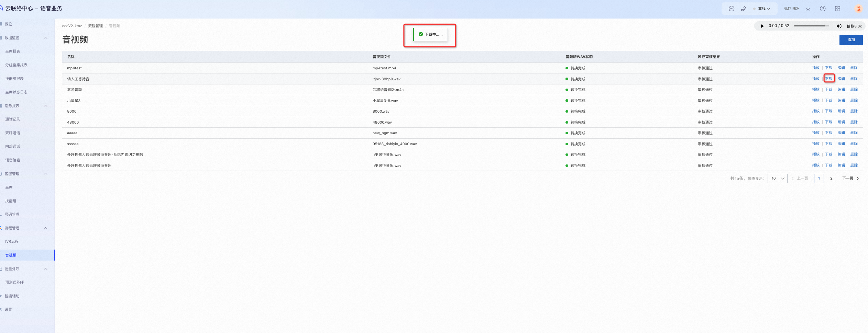The width and height of the screenshot is (868, 333).
Task: Collapse the 客服管理 sidebar section
Action: click(x=45, y=174)
